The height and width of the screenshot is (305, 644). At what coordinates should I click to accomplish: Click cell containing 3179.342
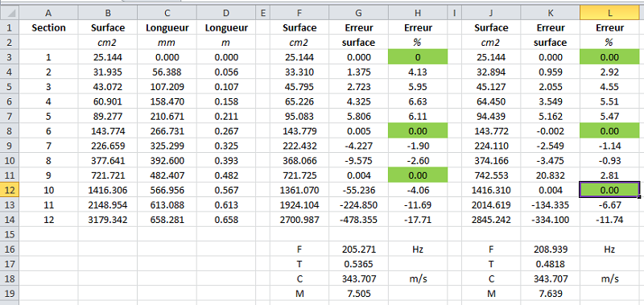(x=108, y=220)
